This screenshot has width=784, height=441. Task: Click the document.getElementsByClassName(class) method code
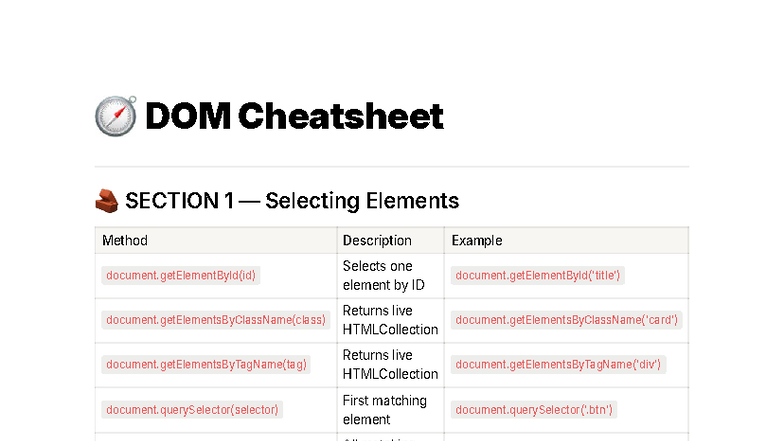[x=216, y=320]
